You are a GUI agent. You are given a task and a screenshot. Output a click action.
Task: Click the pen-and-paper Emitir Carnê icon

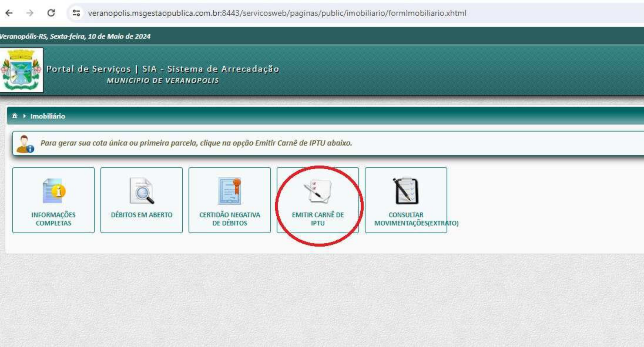click(318, 191)
